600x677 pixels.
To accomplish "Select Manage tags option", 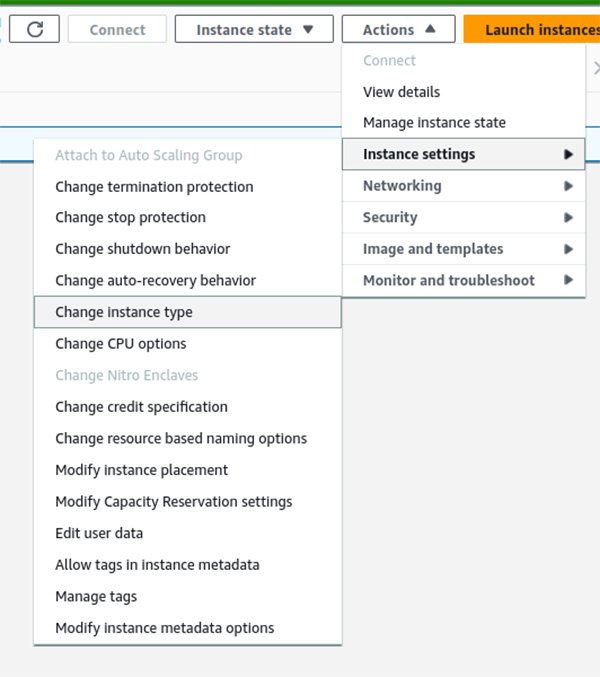I will pos(96,597).
